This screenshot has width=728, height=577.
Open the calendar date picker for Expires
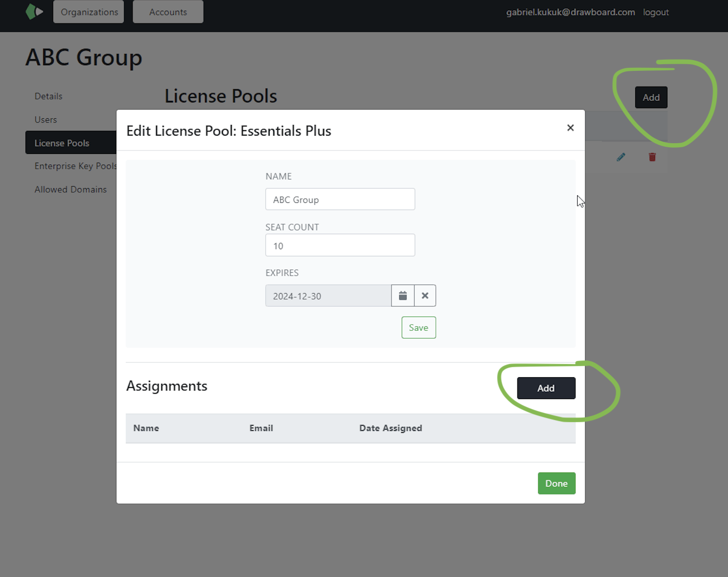(402, 296)
